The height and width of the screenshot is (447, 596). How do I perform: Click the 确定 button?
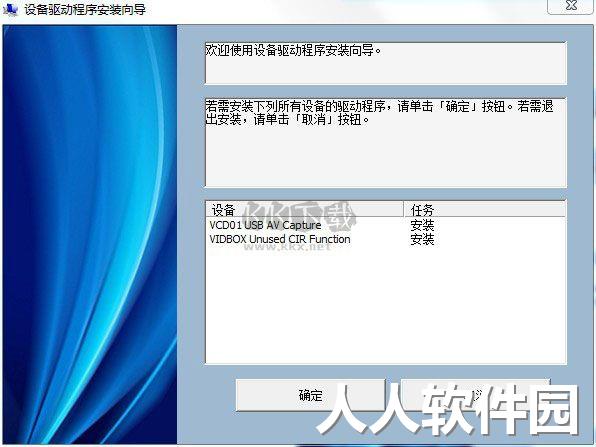(310, 395)
